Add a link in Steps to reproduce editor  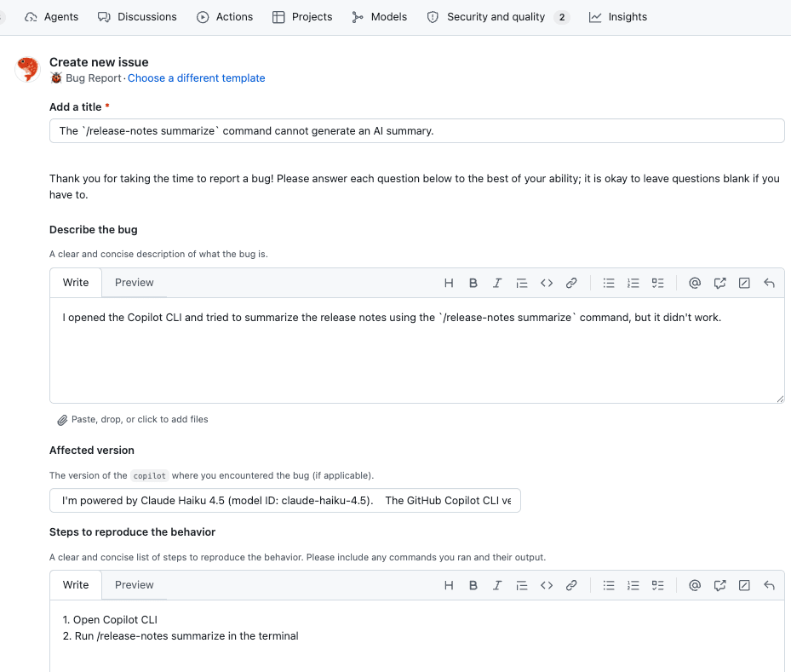click(571, 585)
